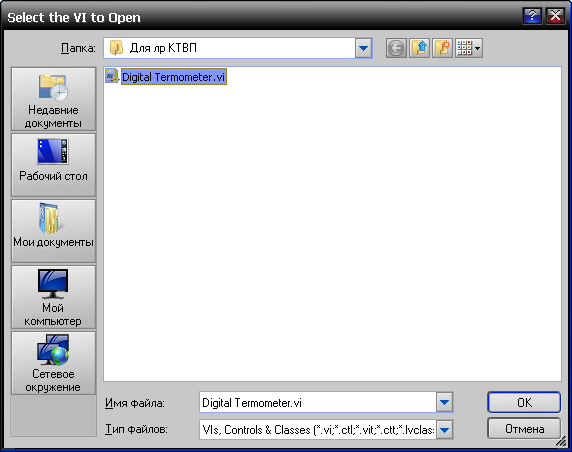Click folder icon in Папка combo box
The height and width of the screenshot is (452, 572).
[x=116, y=48]
